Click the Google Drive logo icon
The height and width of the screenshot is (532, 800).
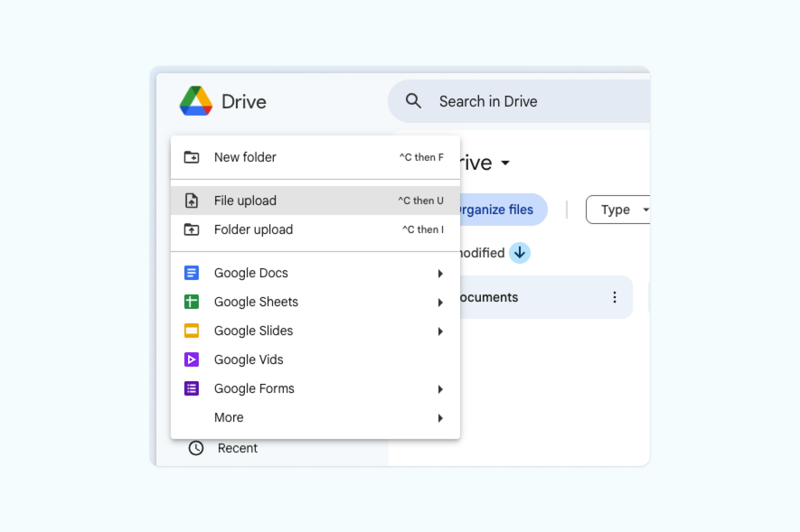click(196, 101)
